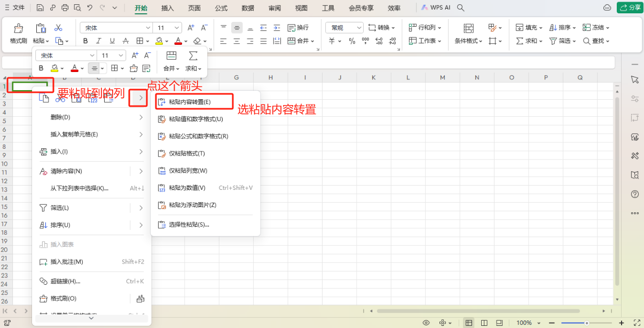The width and height of the screenshot is (644, 328).
Task: Click the green Share (分享) button
Action: point(630,7)
